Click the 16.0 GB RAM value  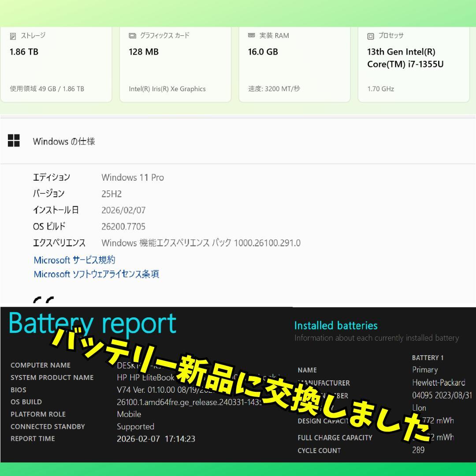(x=263, y=52)
